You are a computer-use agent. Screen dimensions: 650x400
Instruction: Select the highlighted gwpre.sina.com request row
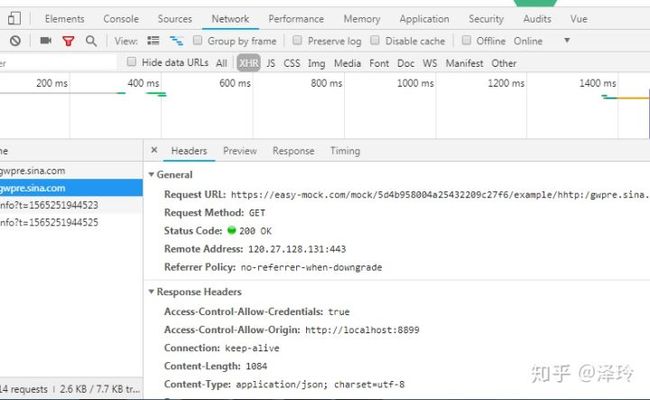click(71, 188)
